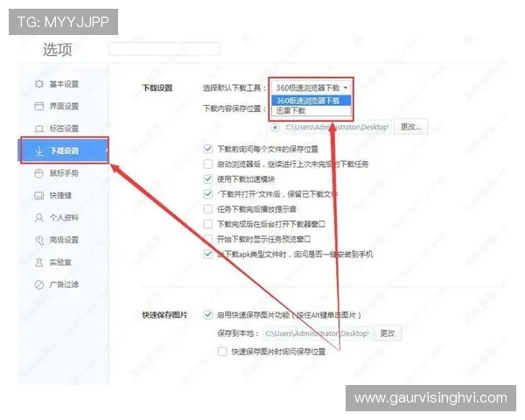
Task: Toggle 启用快速保存图片功能 checkbox
Action: point(208,315)
